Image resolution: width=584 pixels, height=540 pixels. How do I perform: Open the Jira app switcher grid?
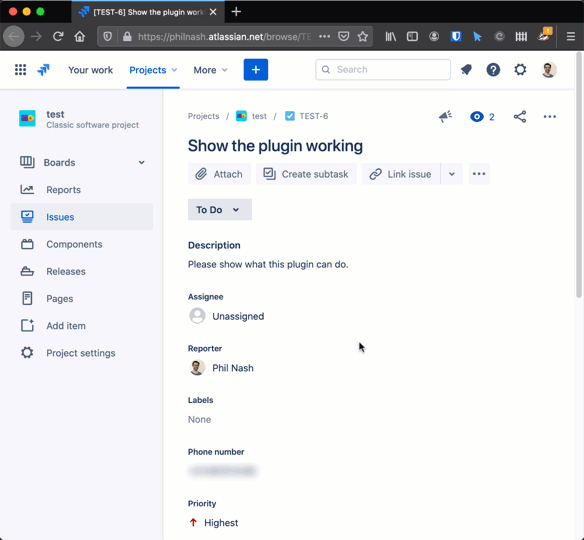pos(20,70)
